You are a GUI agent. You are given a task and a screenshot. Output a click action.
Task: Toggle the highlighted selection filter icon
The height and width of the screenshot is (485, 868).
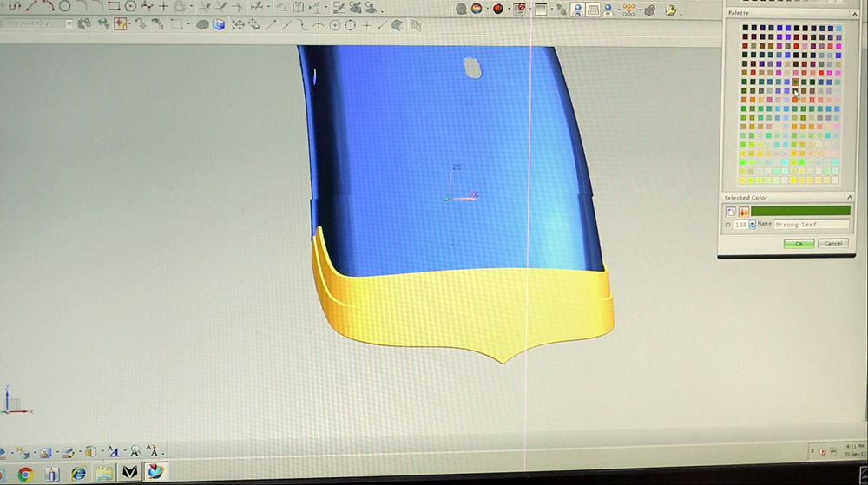click(x=121, y=24)
